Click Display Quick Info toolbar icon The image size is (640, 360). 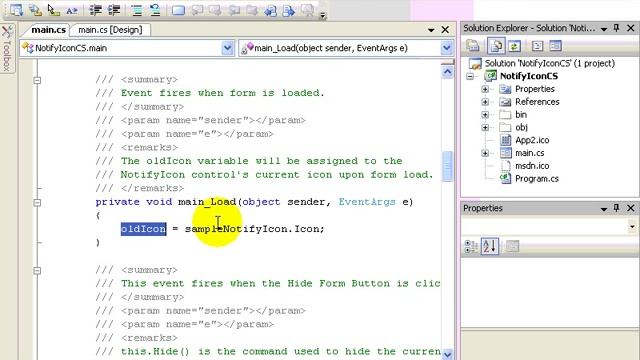53,10
